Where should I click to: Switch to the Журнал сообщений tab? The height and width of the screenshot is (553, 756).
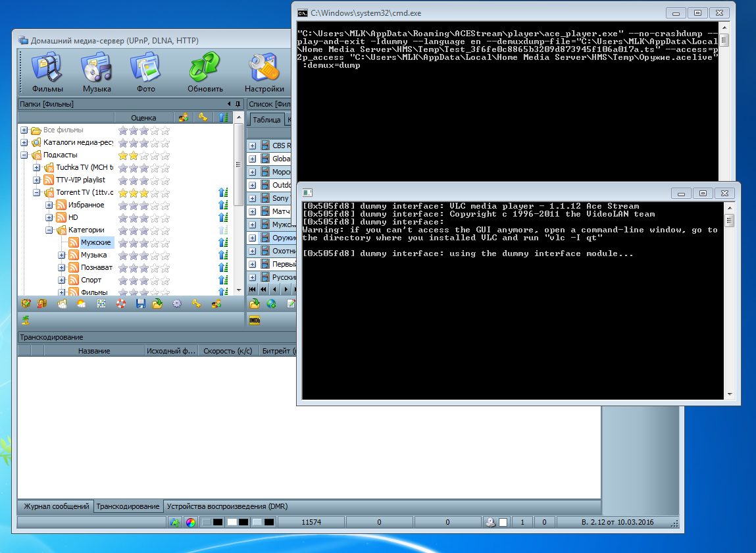56,506
